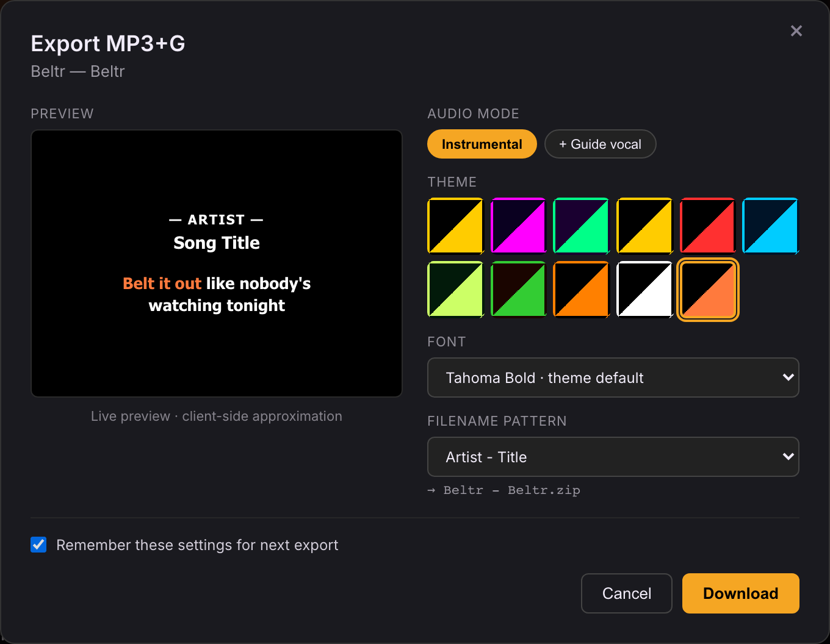Click the PREVIEW section label
The height and width of the screenshot is (644, 830).
[62, 114]
